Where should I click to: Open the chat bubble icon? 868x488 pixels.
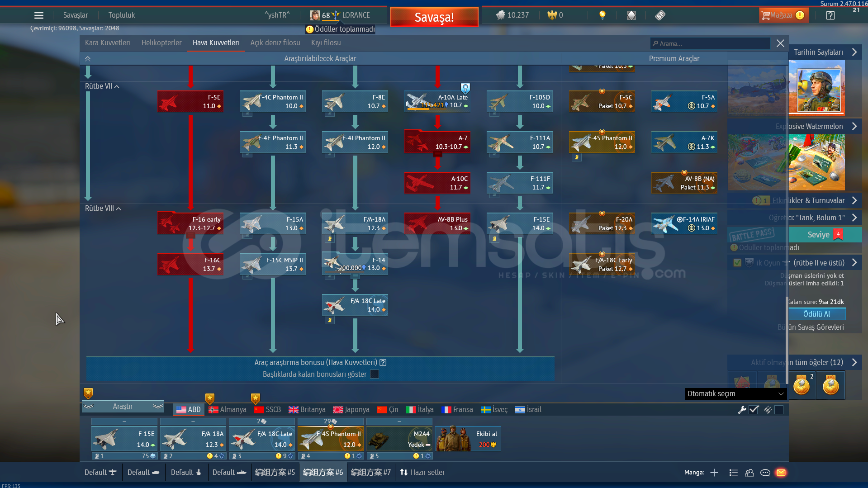click(x=765, y=473)
